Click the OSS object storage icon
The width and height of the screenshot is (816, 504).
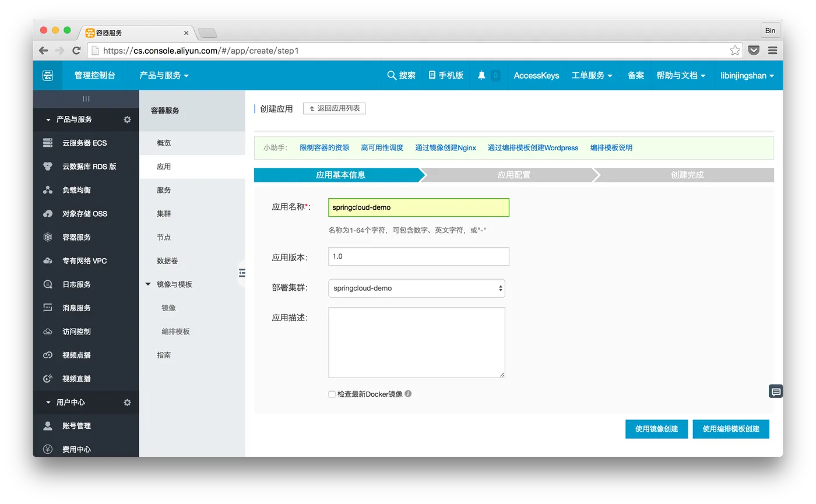click(x=48, y=214)
